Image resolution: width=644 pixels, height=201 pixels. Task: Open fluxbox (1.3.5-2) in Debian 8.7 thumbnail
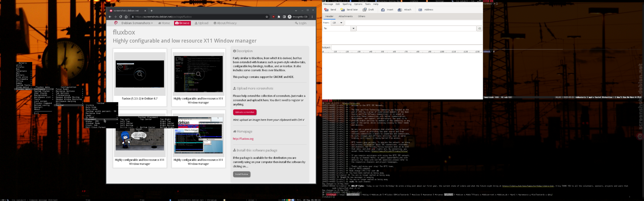[140, 74]
